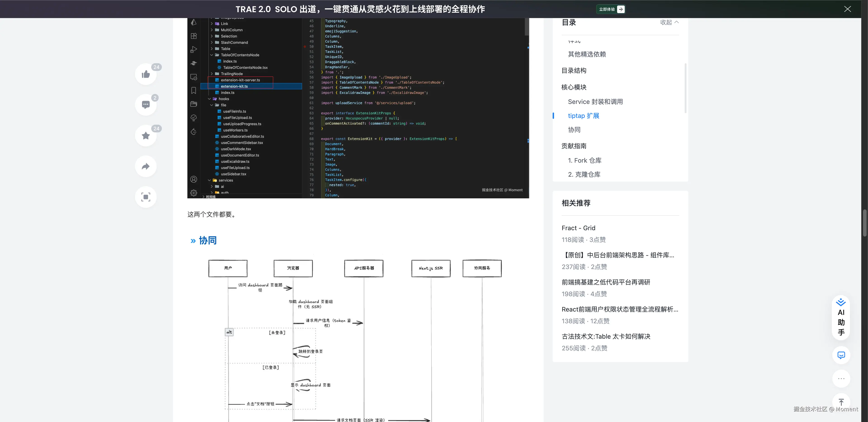Collapse the 目录 with 收起
The width and height of the screenshot is (868, 422).
tap(669, 22)
